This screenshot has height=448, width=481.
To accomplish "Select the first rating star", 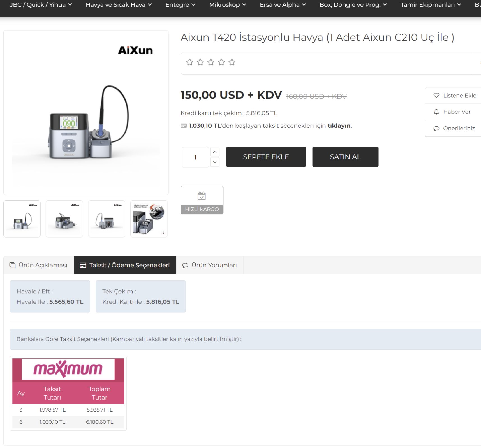I will pyautogui.click(x=190, y=62).
